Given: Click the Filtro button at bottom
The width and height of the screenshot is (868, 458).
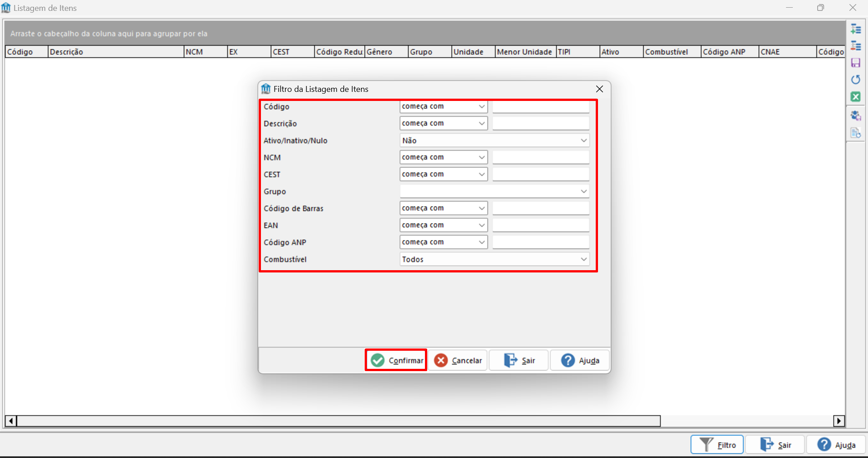Looking at the screenshot, I should (717, 445).
